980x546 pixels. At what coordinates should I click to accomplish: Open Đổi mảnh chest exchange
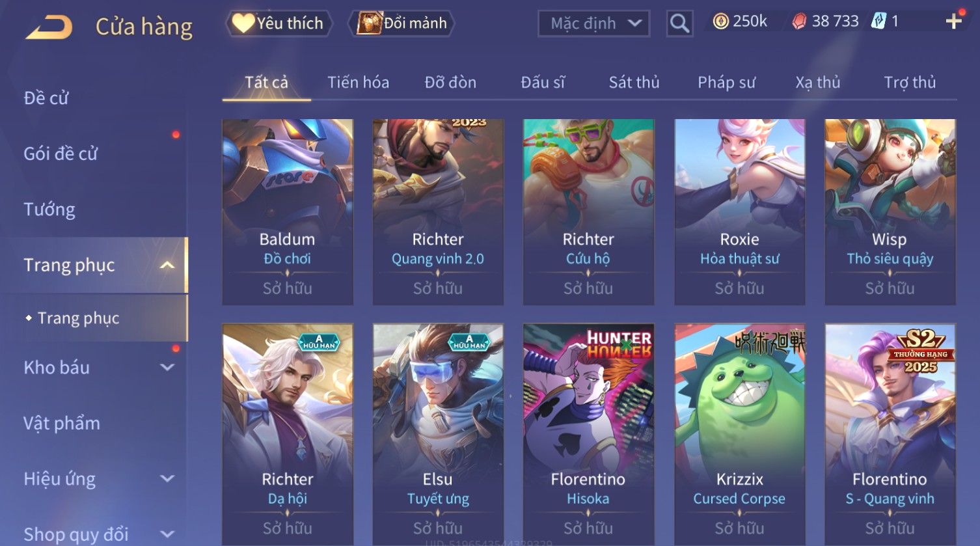402,23
